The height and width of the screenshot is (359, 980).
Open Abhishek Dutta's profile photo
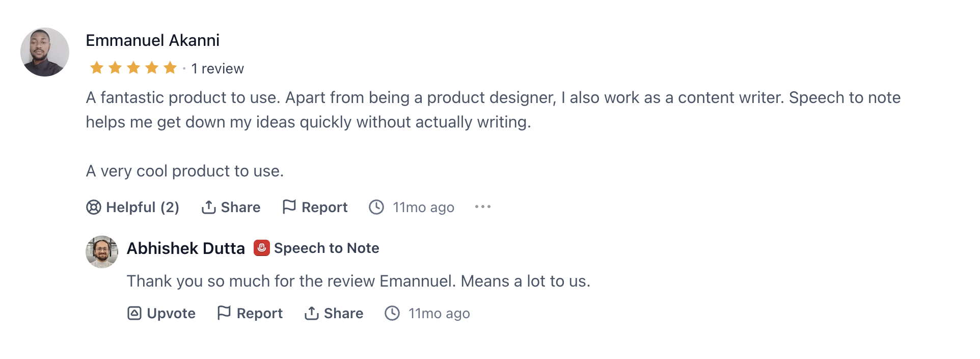[x=102, y=252]
